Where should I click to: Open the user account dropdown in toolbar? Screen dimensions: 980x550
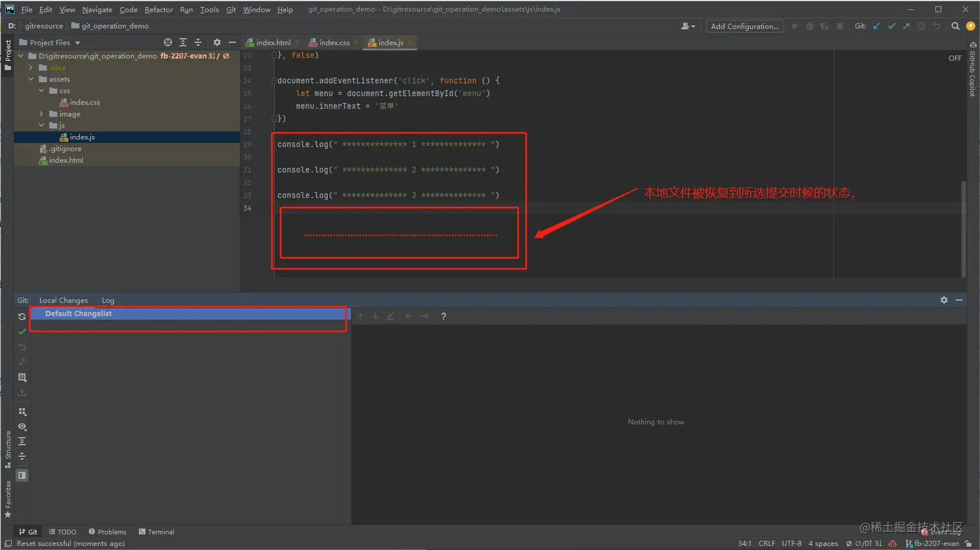(688, 26)
